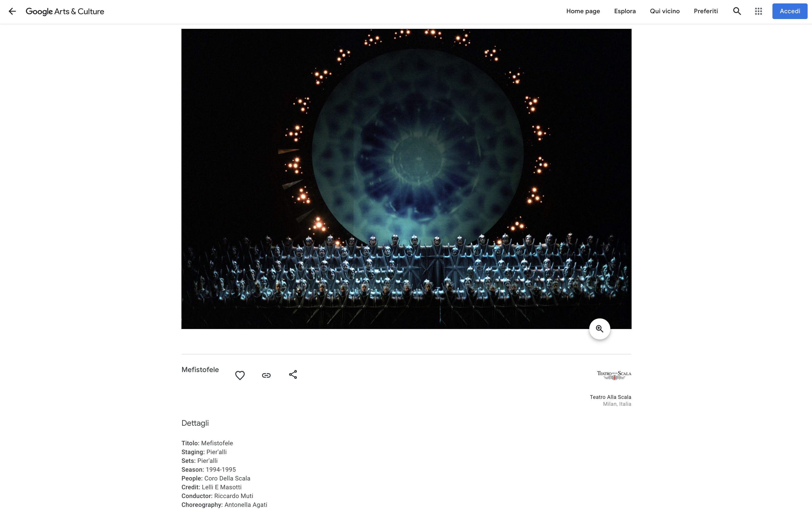Viewport: 812px width, 510px height.
Task: Click the Pier'alli staging value
Action: (x=216, y=452)
